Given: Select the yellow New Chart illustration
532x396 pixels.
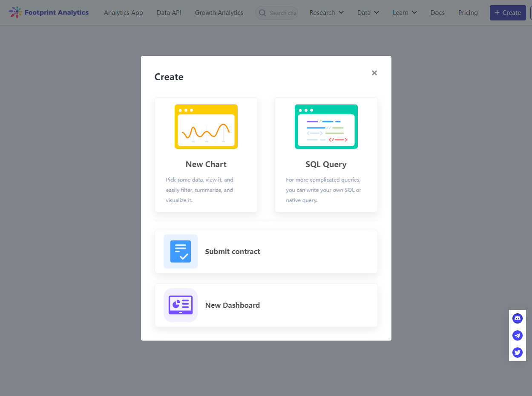Looking at the screenshot, I should point(206,127).
